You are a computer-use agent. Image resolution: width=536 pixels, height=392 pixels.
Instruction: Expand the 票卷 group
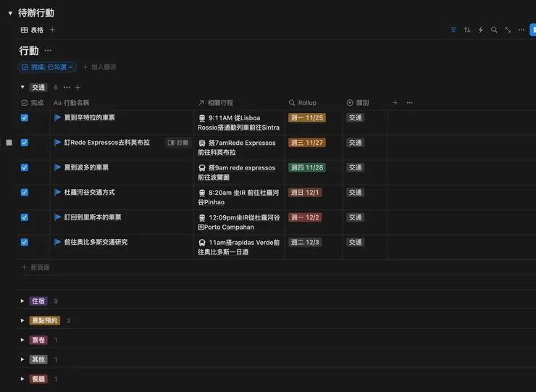coord(22,340)
